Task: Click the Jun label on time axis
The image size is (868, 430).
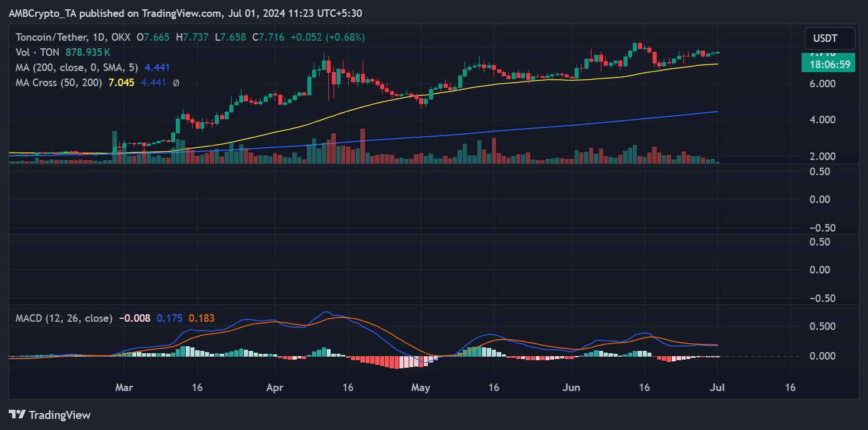Action: [x=572, y=386]
